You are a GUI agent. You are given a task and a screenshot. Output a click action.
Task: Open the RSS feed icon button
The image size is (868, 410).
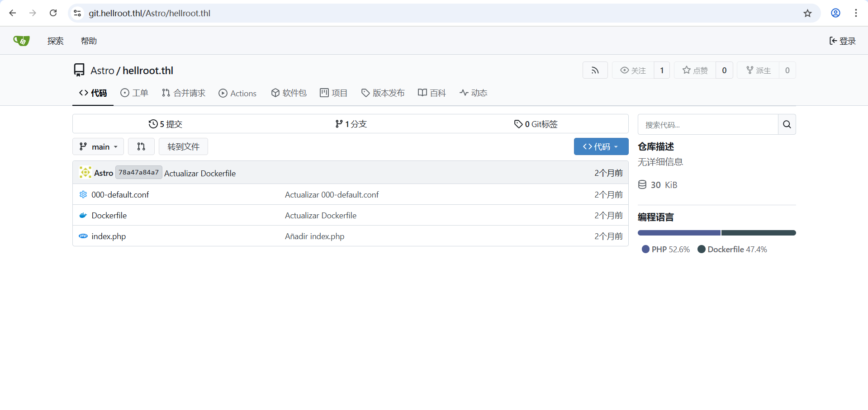[595, 70]
